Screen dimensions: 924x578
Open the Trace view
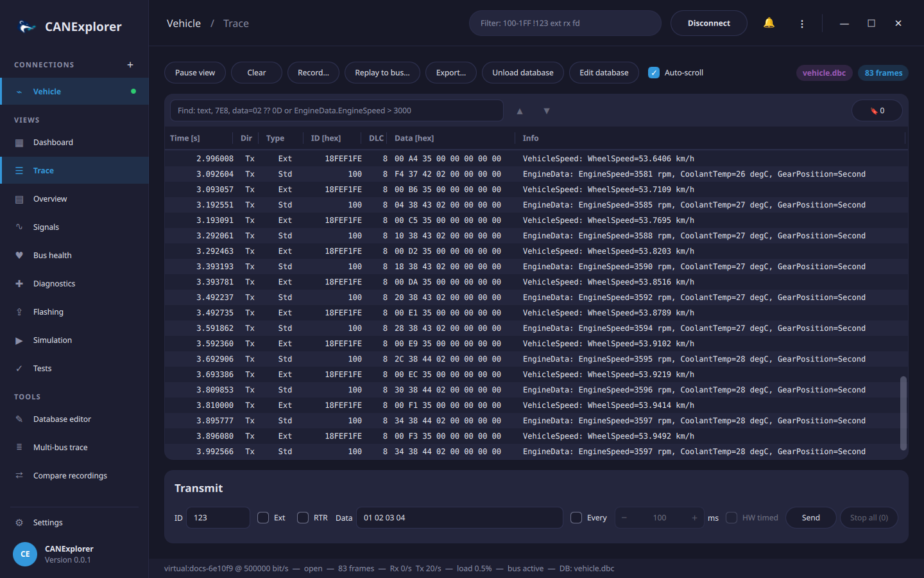click(74, 171)
